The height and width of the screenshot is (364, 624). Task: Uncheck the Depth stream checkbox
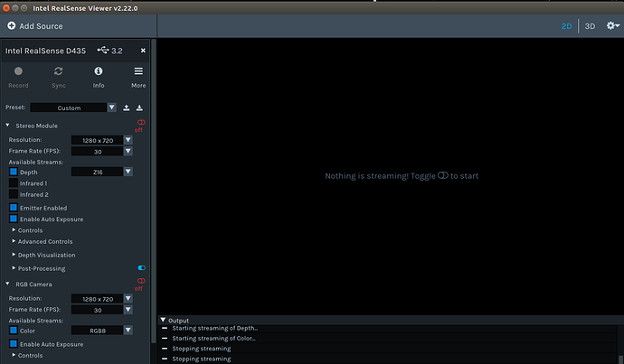pos(14,172)
